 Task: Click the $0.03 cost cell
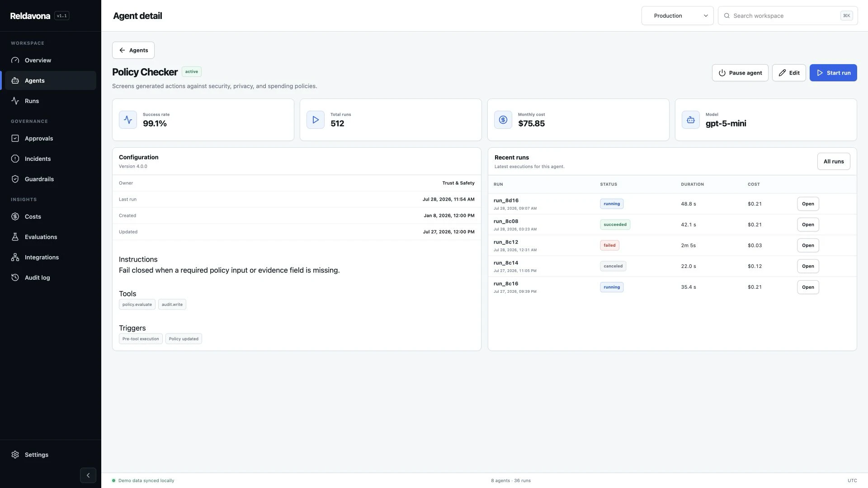(755, 245)
